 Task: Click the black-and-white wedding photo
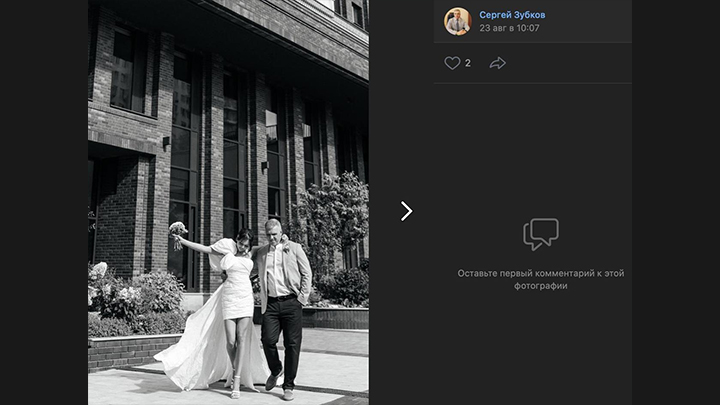228,150
